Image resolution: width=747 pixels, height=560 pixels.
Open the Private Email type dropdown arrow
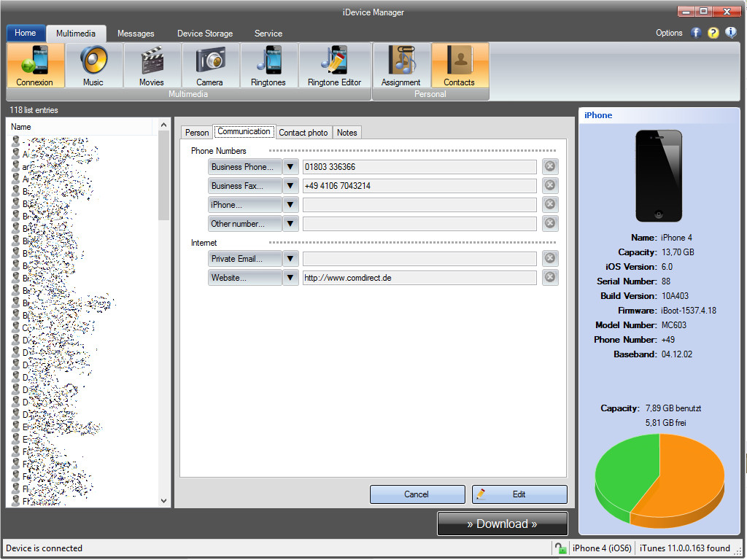(x=290, y=259)
